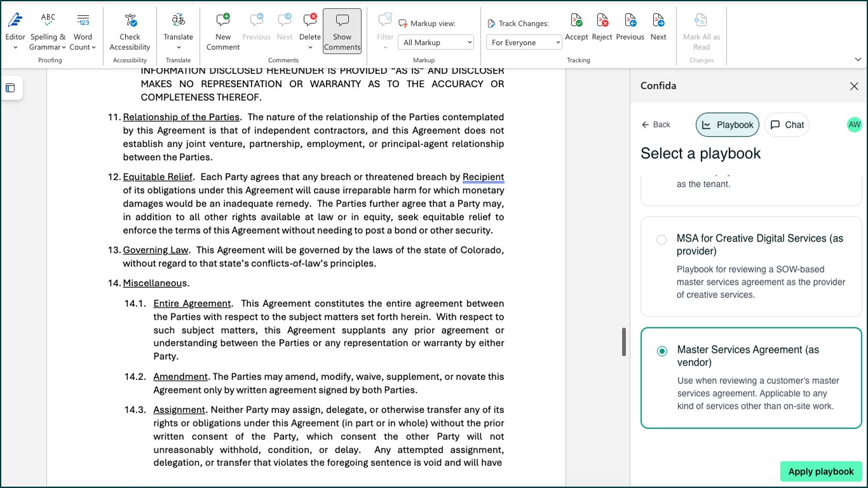This screenshot has width=868, height=488.
Task: Toggle Show Comments button
Action: coord(342,32)
